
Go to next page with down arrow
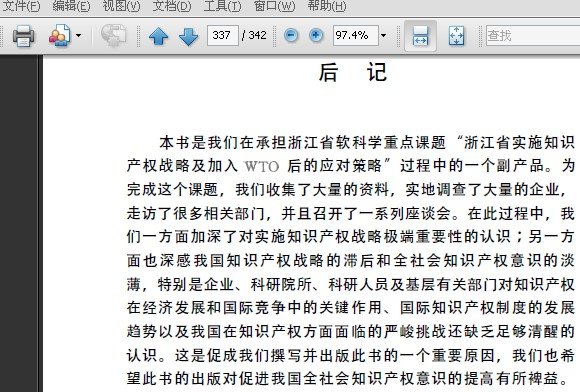188,36
